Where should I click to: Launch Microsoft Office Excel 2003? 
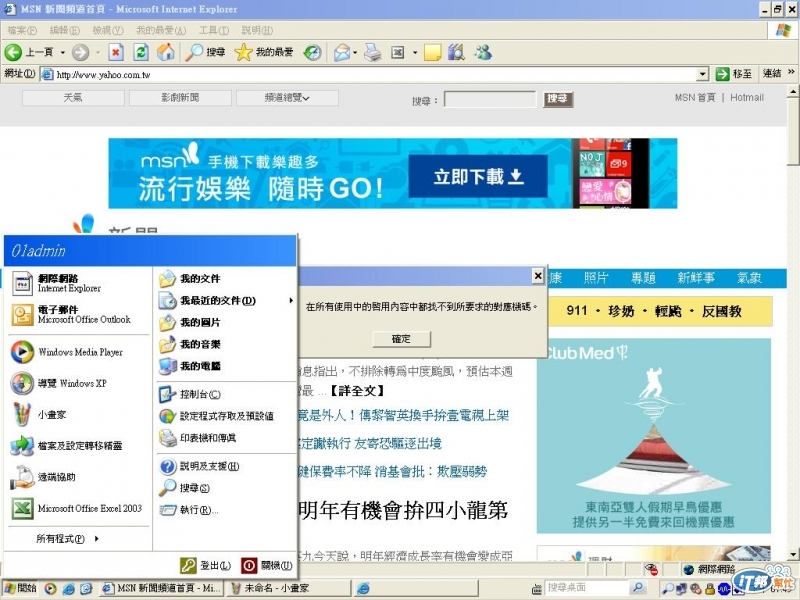[x=77, y=508]
